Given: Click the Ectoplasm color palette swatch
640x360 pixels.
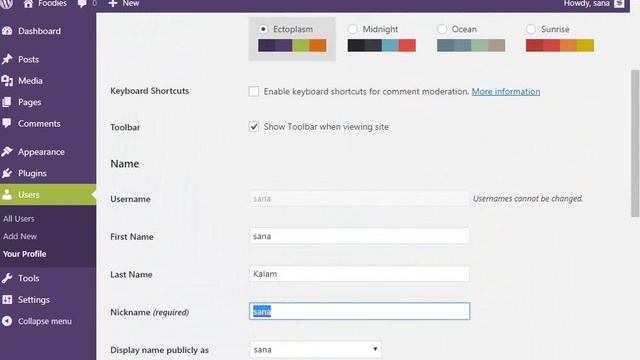Looking at the screenshot, I should pyautogui.click(x=292, y=45).
